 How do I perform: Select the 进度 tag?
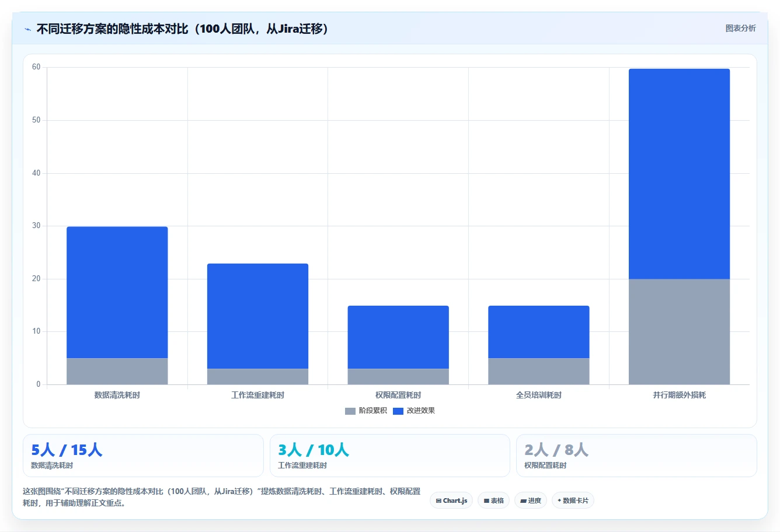(530, 501)
